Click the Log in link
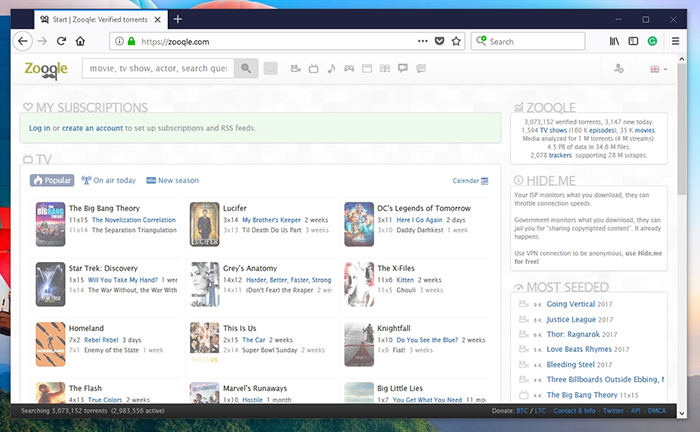The height and width of the screenshot is (432, 700). tap(39, 128)
